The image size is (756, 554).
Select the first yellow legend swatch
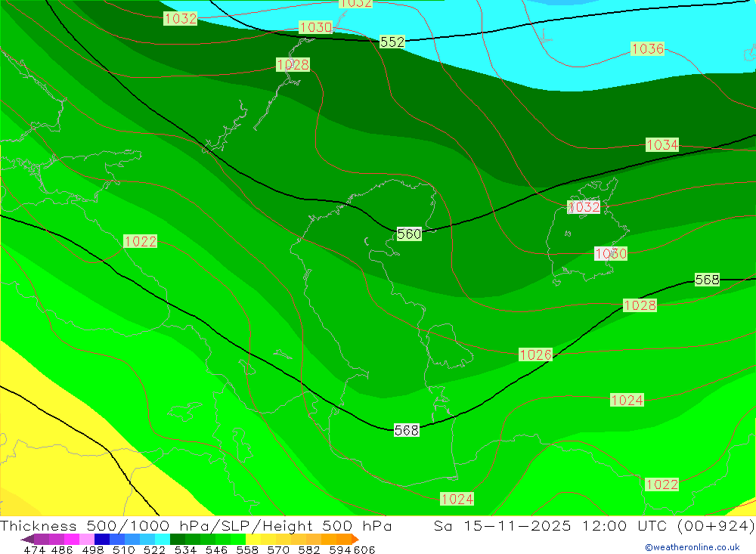pos(253,539)
